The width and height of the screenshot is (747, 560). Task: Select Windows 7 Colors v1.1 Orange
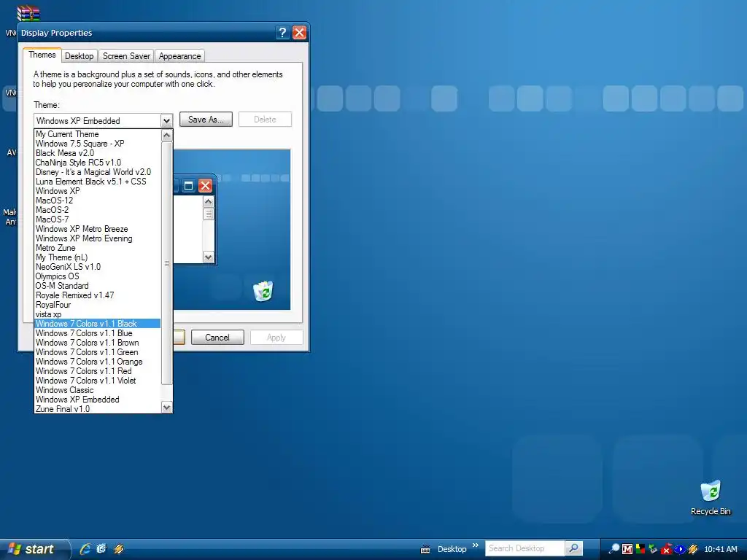click(x=98, y=362)
